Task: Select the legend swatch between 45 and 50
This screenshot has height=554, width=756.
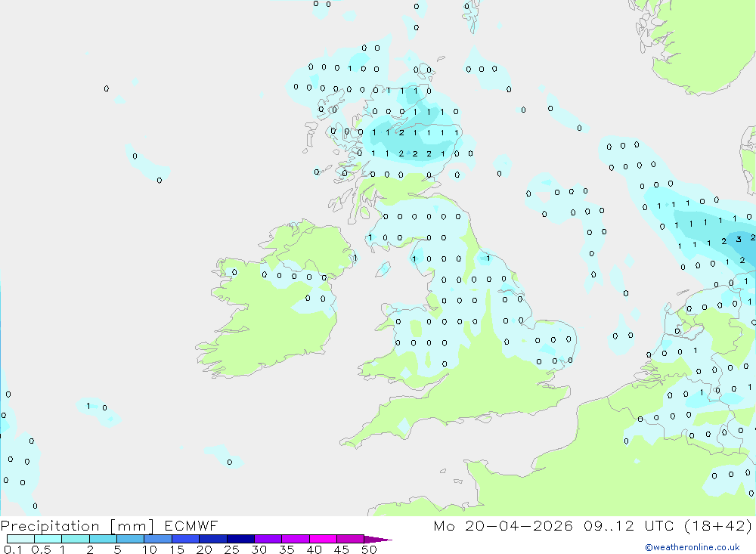Action: pyautogui.click(x=351, y=539)
